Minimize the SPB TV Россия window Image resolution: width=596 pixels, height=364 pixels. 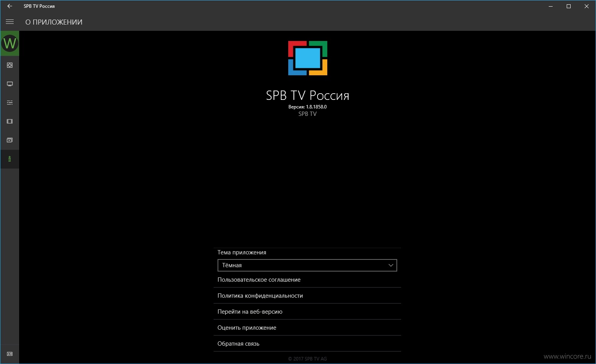coord(551,6)
